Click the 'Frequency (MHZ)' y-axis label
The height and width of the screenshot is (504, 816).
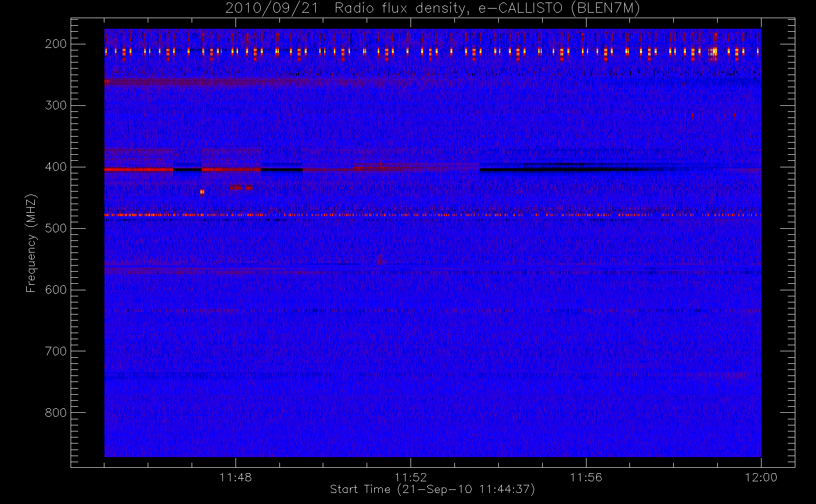tap(31, 243)
